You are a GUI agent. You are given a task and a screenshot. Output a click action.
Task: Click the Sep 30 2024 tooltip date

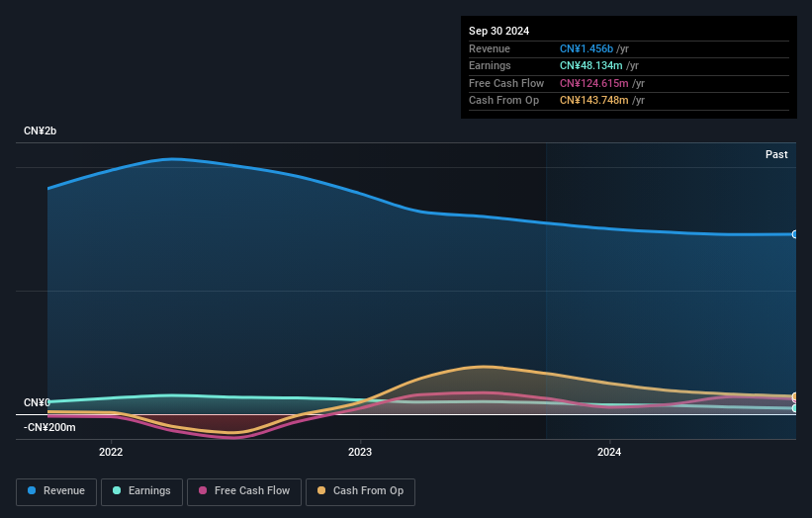click(498, 31)
